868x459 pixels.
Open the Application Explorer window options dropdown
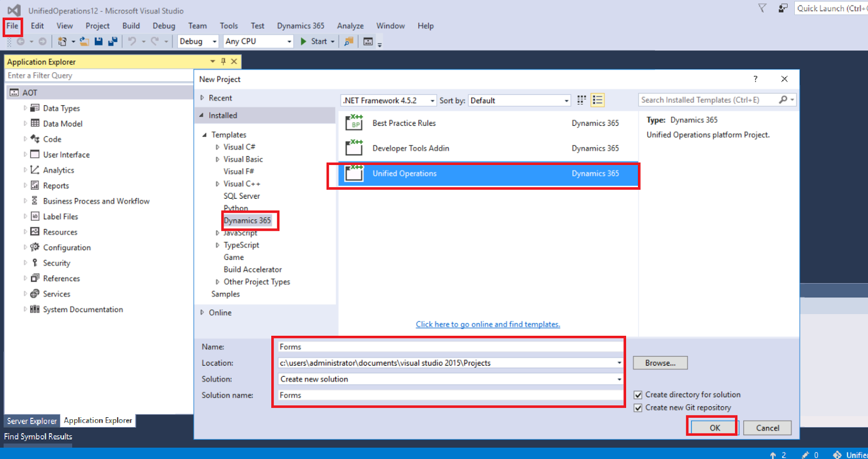point(213,61)
